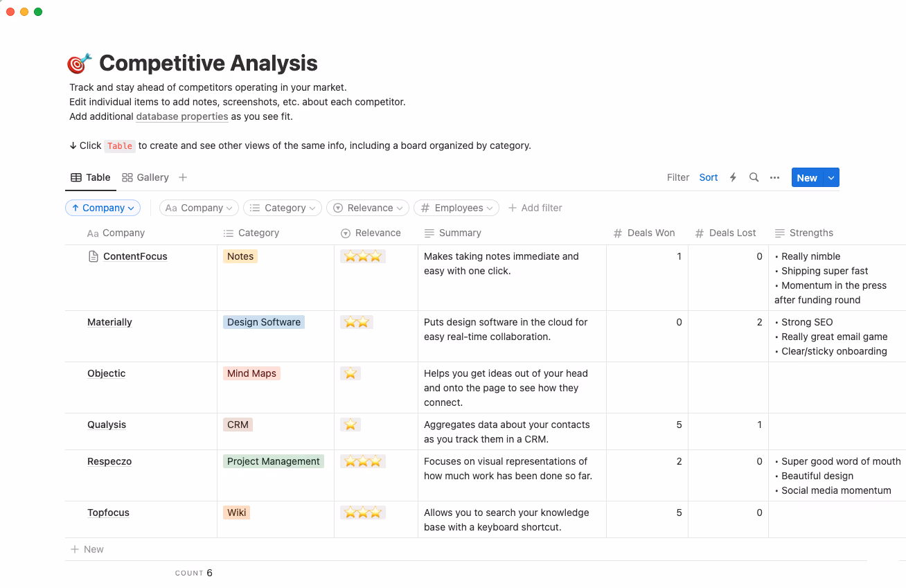Add a new view using the + icon
The height and width of the screenshot is (588, 906).
pos(182,177)
